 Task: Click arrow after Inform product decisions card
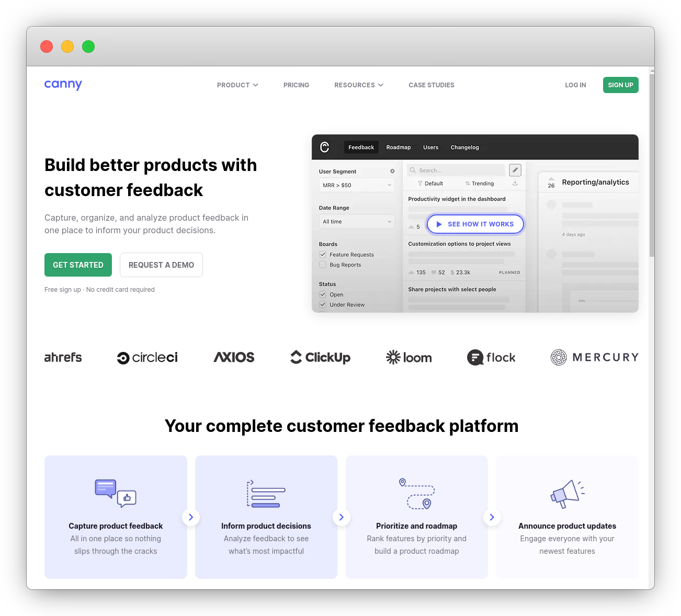point(342,517)
